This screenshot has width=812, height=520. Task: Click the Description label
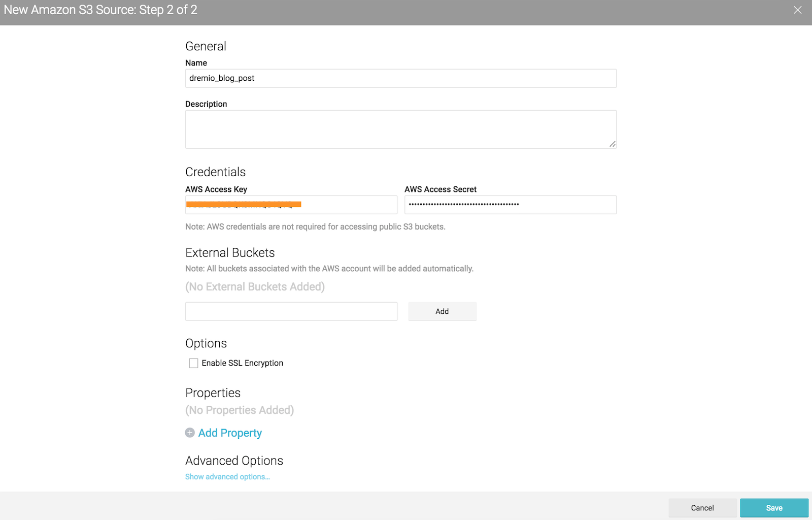[206, 104]
